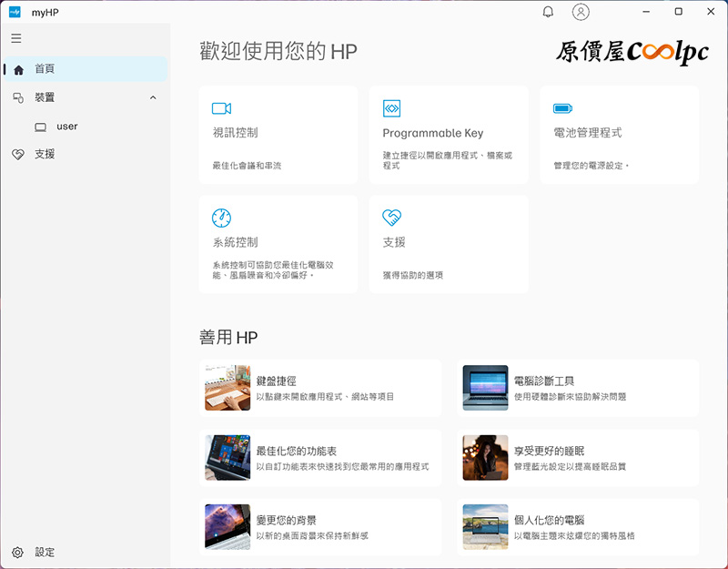Click the 裝置 devices icon in sidebar
728x569 pixels.
coord(18,97)
